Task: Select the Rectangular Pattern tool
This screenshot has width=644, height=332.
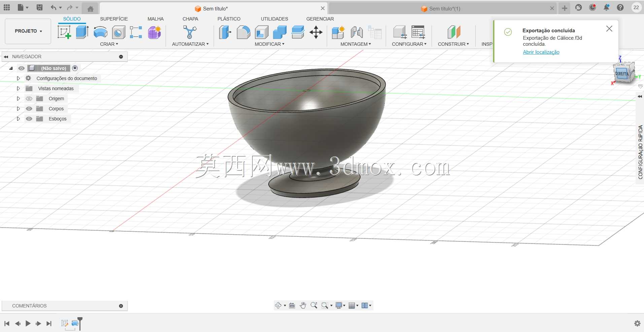Action: coord(136,32)
